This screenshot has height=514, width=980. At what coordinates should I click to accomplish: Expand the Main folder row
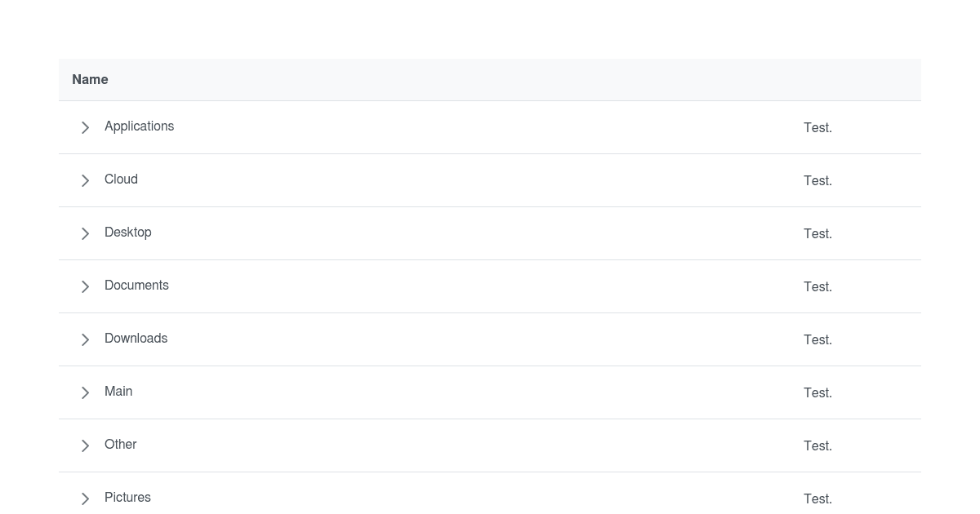pyautogui.click(x=85, y=392)
